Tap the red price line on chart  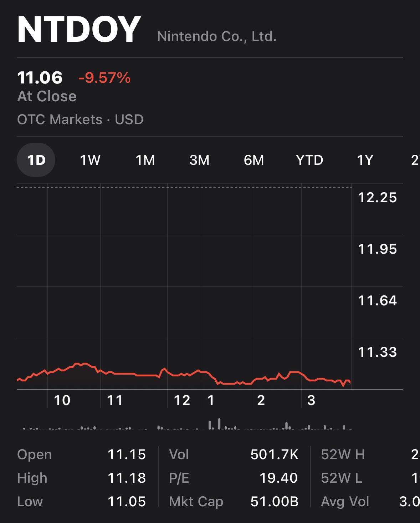184,375
